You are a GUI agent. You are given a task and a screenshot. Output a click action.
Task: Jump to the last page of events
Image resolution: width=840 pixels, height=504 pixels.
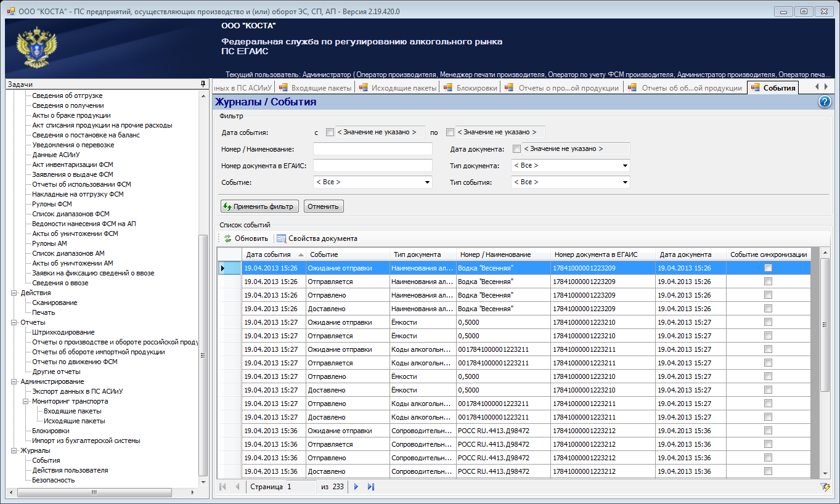point(371,487)
